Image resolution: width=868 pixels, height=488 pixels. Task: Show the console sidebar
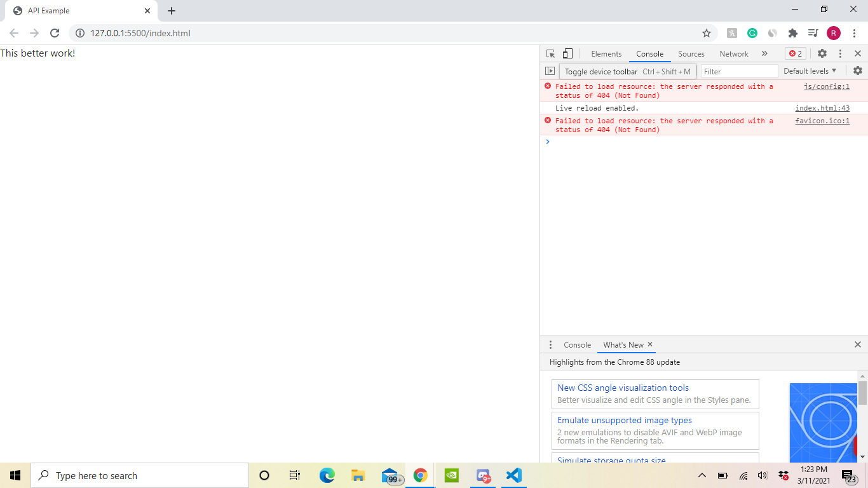[550, 71]
